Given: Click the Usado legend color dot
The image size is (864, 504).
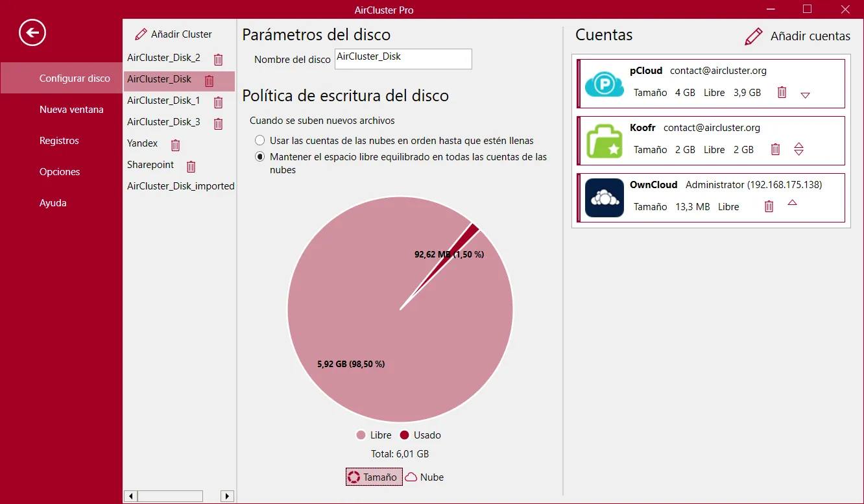Looking at the screenshot, I should coord(405,435).
